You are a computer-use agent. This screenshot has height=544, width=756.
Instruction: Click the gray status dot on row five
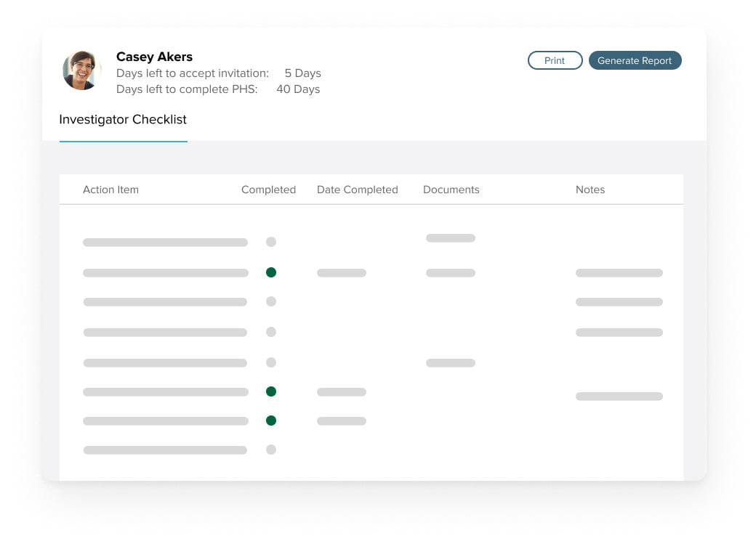pyautogui.click(x=271, y=362)
